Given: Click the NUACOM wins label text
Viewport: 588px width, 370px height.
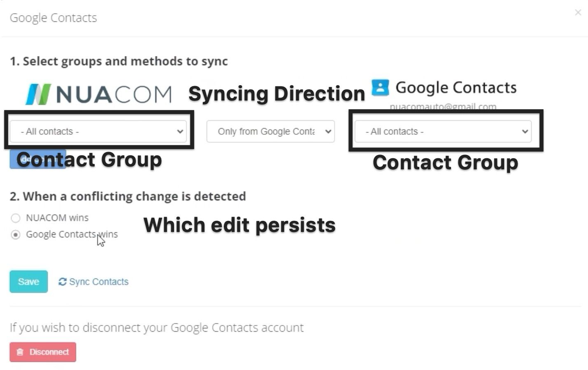Looking at the screenshot, I should tap(57, 218).
